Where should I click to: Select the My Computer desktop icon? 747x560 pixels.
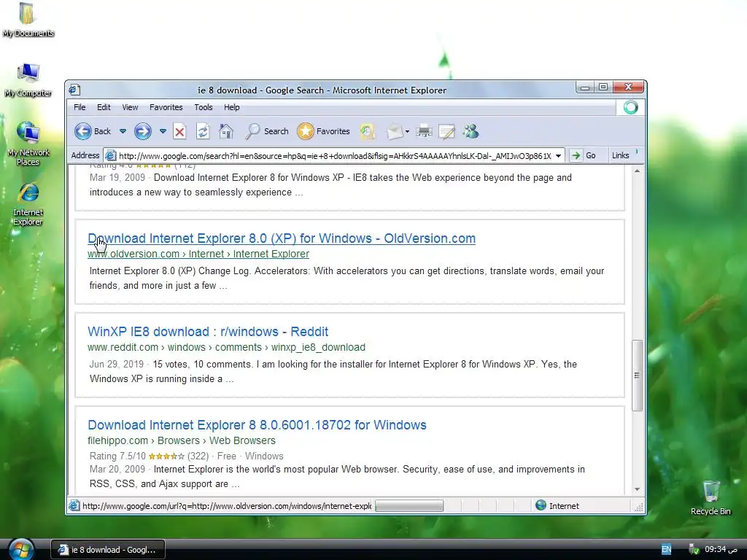[x=28, y=79]
